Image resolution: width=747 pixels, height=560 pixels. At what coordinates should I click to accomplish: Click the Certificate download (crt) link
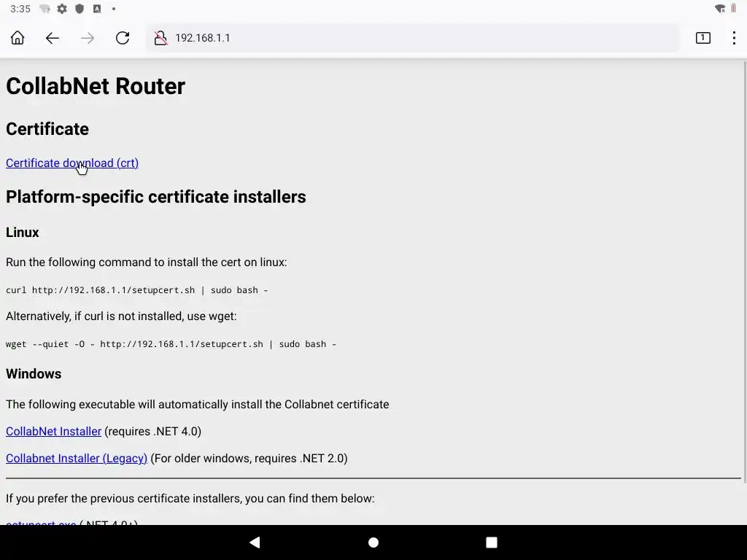[72, 163]
